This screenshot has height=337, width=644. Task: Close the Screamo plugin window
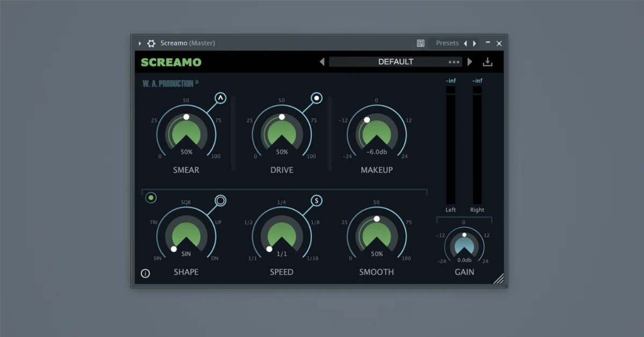click(x=499, y=43)
